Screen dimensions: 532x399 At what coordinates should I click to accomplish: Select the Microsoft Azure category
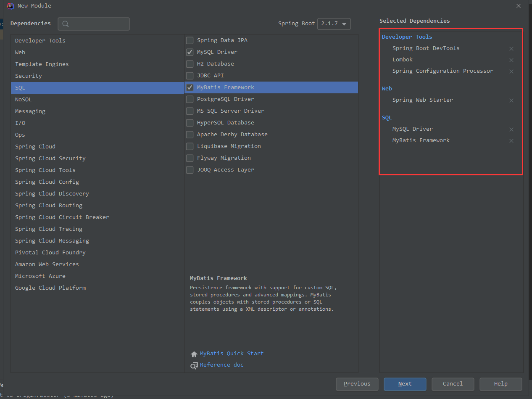[97, 276]
